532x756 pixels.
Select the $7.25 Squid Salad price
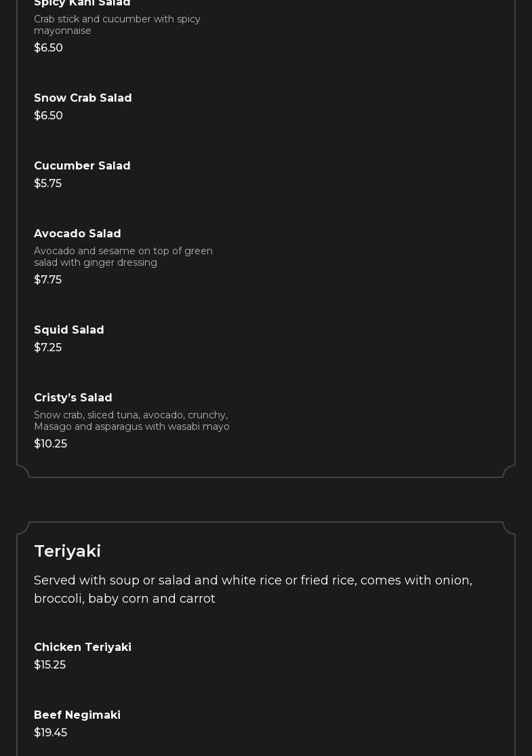[47, 348]
